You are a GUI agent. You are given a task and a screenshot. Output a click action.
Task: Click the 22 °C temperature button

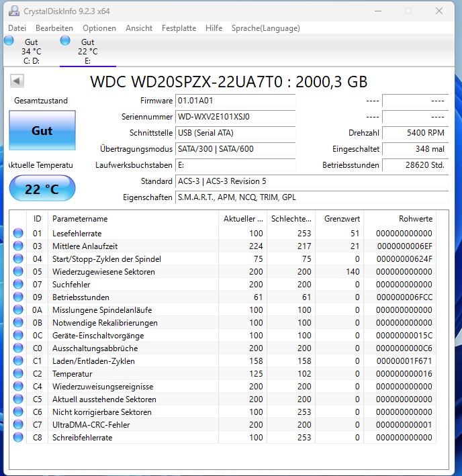click(42, 189)
